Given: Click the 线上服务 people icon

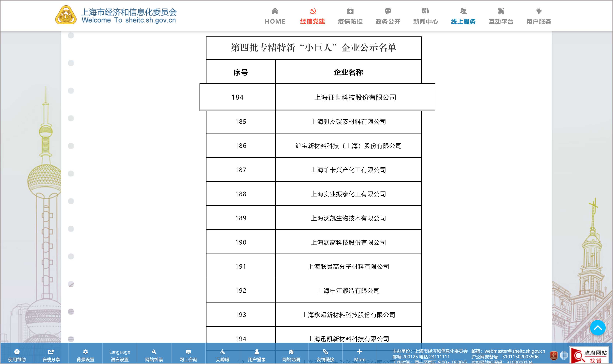Looking at the screenshot, I should point(463,11).
